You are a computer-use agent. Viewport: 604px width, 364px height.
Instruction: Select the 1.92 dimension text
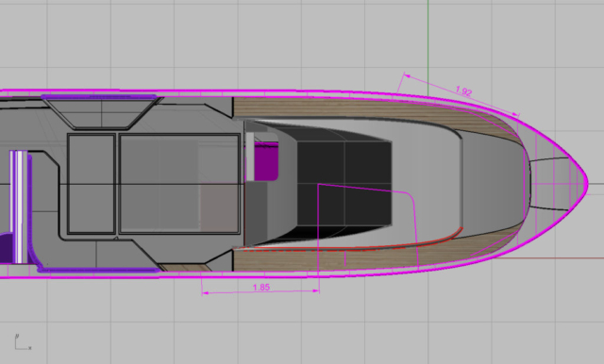[x=463, y=91]
